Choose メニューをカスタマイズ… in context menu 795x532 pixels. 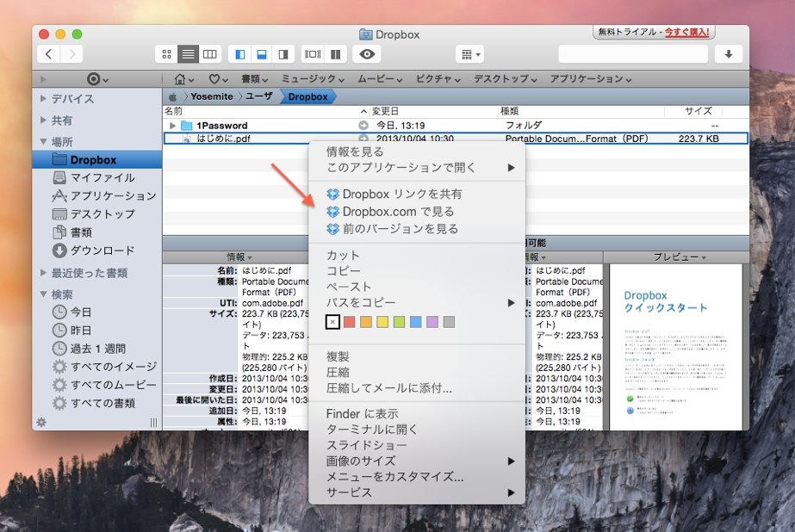417,476
